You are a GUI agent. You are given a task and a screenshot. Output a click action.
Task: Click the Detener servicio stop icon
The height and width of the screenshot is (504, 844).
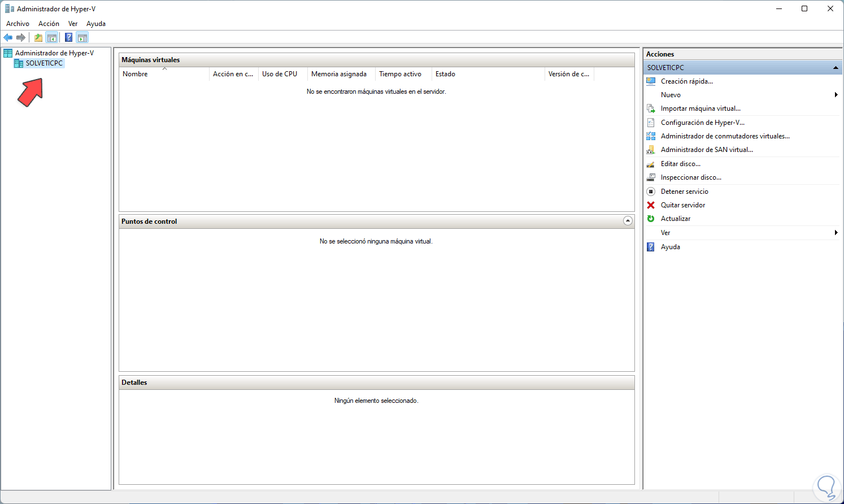point(651,192)
